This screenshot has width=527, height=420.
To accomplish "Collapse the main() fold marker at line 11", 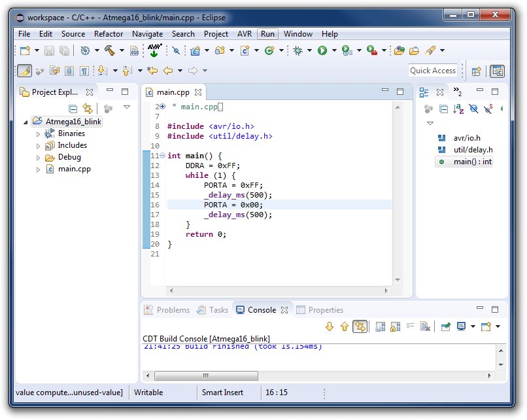I will [162, 155].
